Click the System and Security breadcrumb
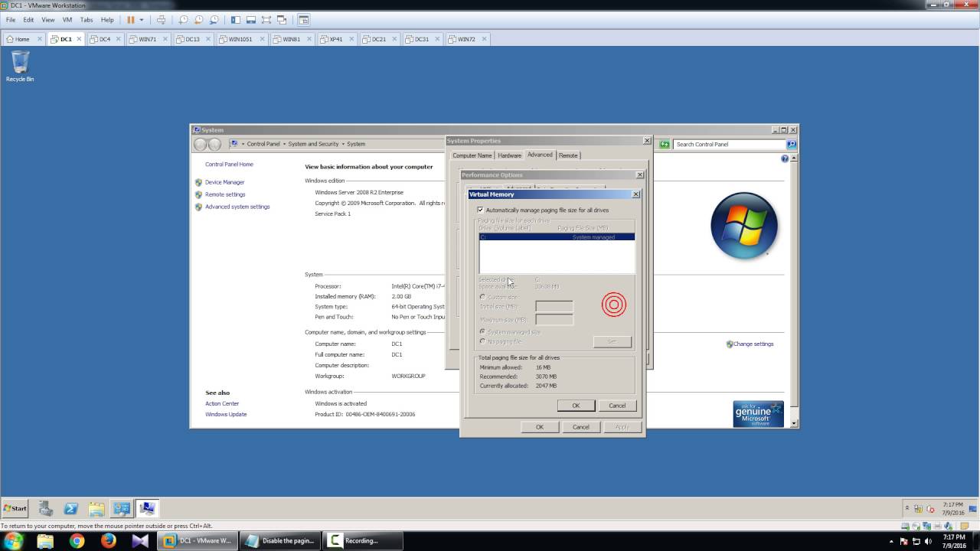The width and height of the screenshot is (980, 551). point(313,144)
